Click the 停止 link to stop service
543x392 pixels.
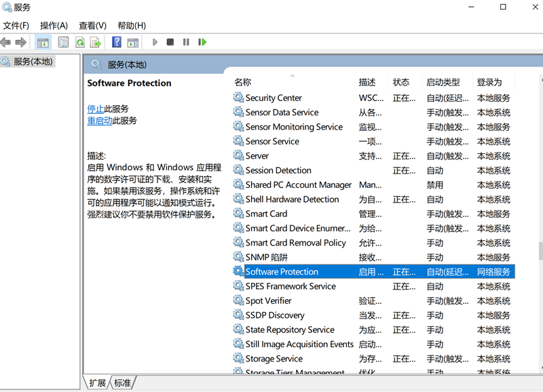[96, 109]
